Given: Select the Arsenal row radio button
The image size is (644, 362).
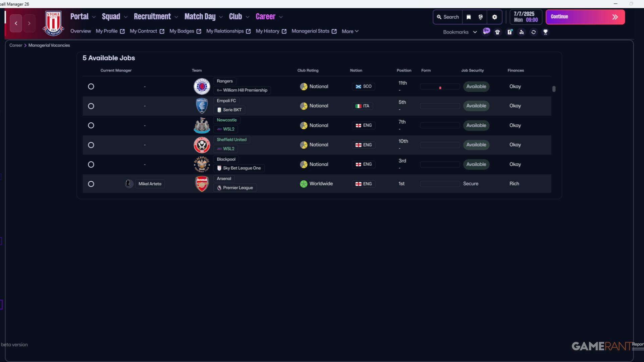Looking at the screenshot, I should 91,184.
